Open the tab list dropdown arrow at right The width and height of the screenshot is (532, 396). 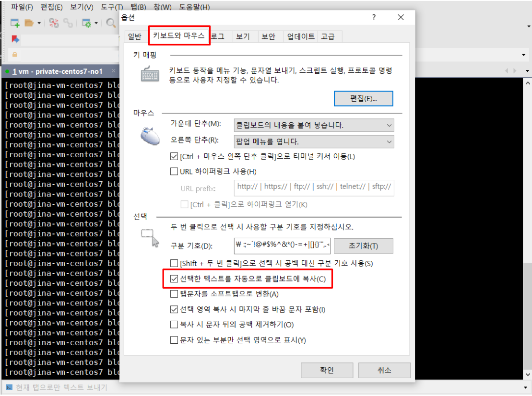point(527,71)
